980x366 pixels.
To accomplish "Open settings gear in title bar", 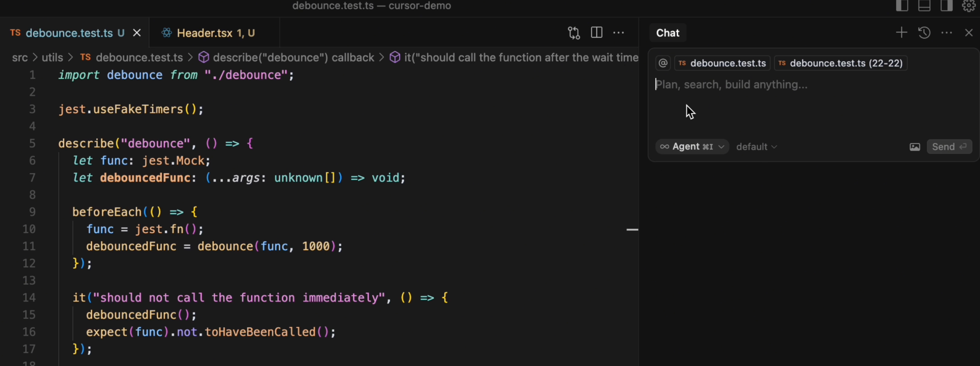I will coord(969,6).
